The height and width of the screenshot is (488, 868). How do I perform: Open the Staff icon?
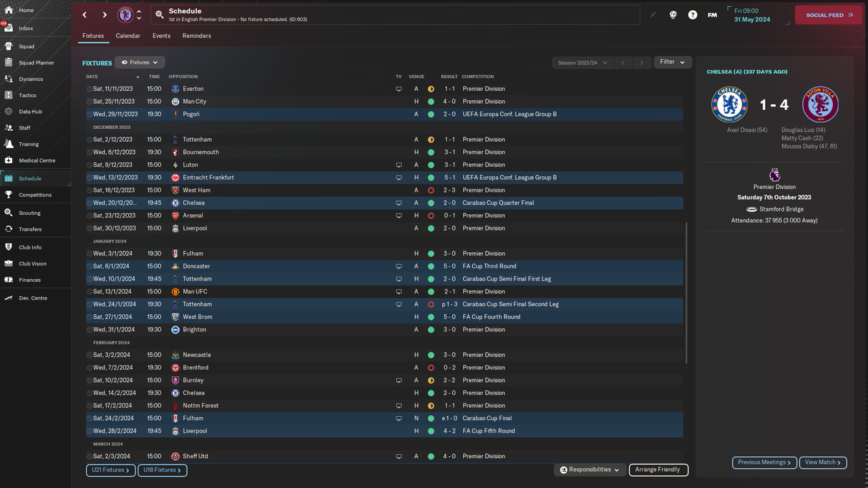click(9, 127)
